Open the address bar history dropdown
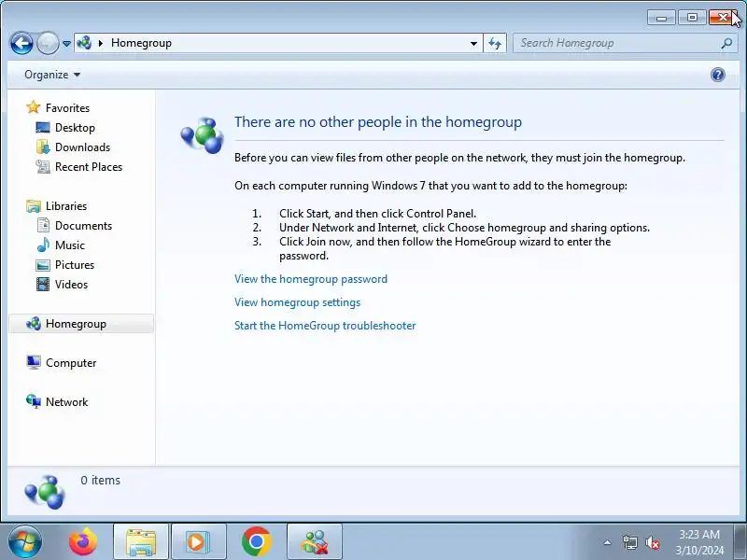 [x=473, y=43]
